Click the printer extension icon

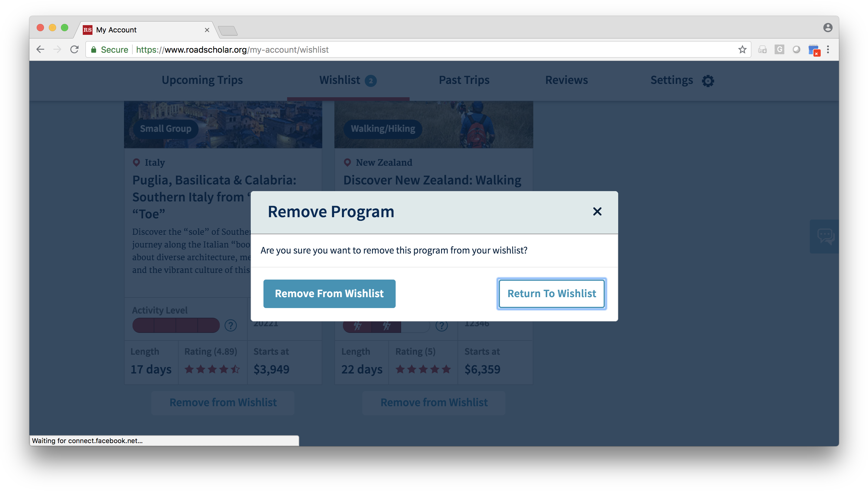click(x=762, y=50)
